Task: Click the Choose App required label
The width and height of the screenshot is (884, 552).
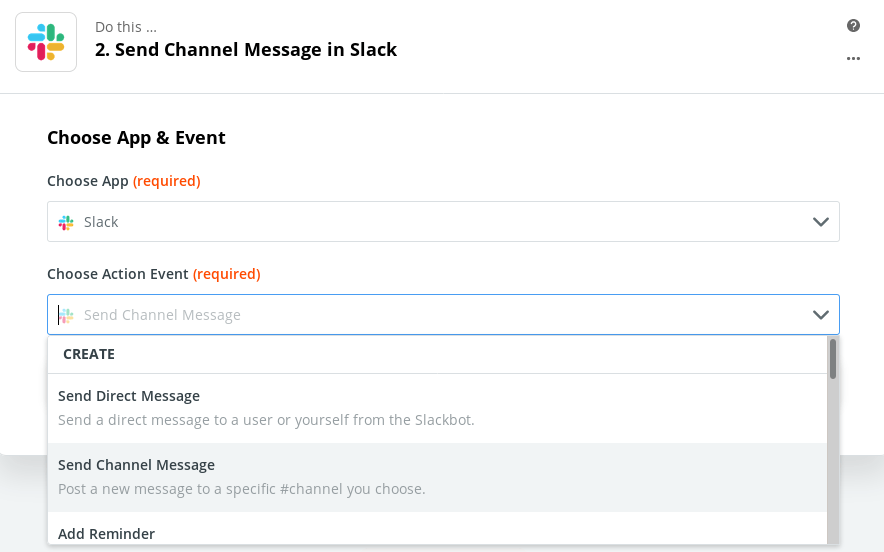Action: click(x=123, y=181)
